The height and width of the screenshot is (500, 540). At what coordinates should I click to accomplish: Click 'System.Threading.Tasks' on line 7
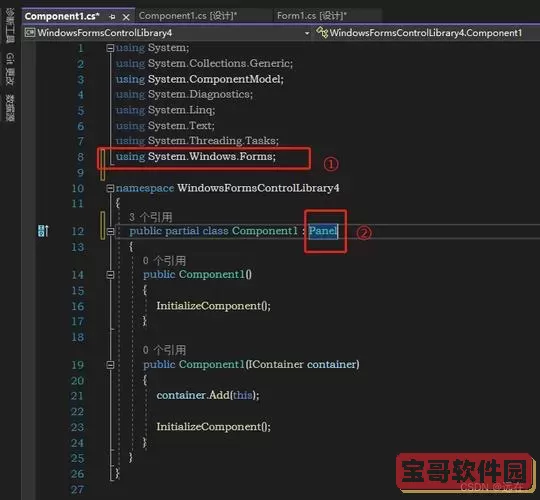212,141
